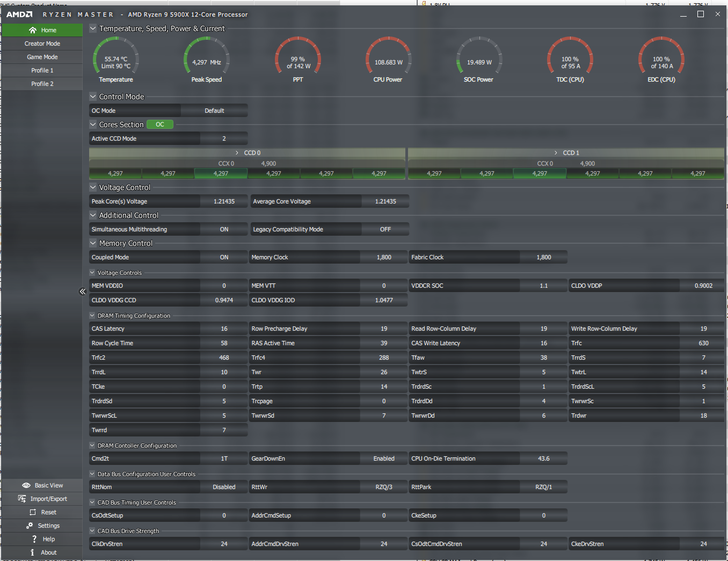Screen dimensions: 728x561
Task: Click the CAS Latency value field
Action: 224,329
